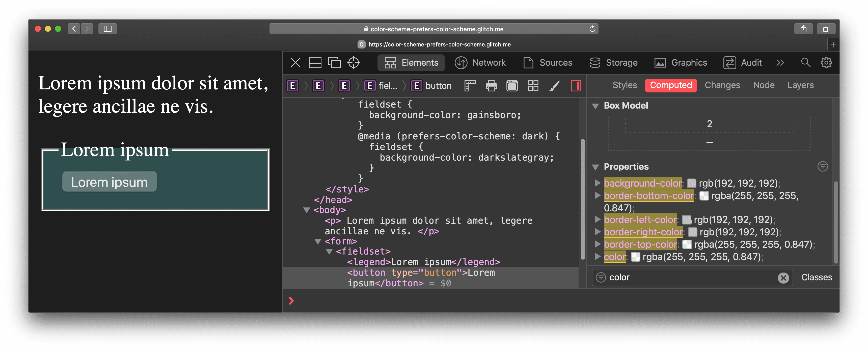Click the settings gear icon
The width and height of the screenshot is (868, 350).
point(826,63)
